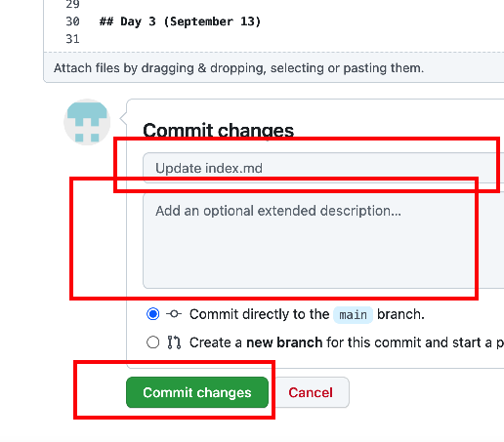
Task: Click the Commit changes section heading
Action: coord(218,131)
